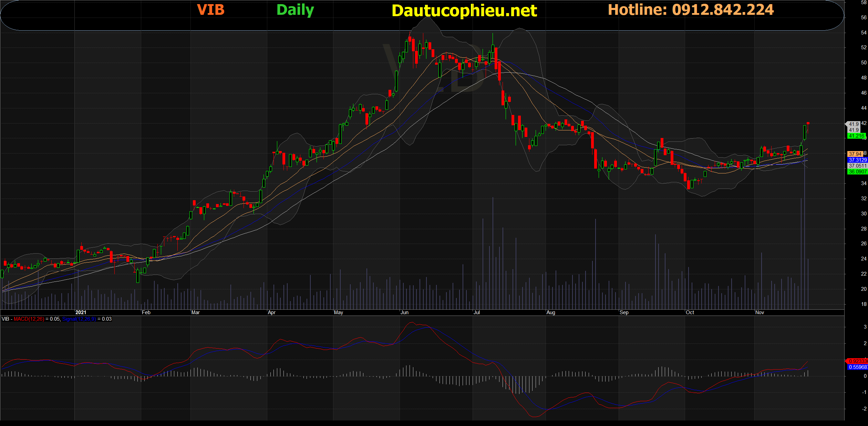Open the Dautucophieu.net link in header

tap(464, 11)
